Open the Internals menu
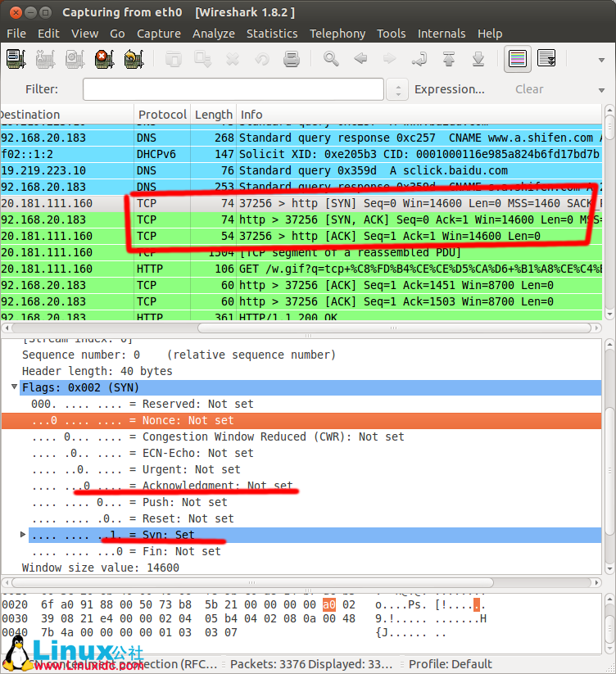This screenshot has height=674, width=616. (442, 34)
